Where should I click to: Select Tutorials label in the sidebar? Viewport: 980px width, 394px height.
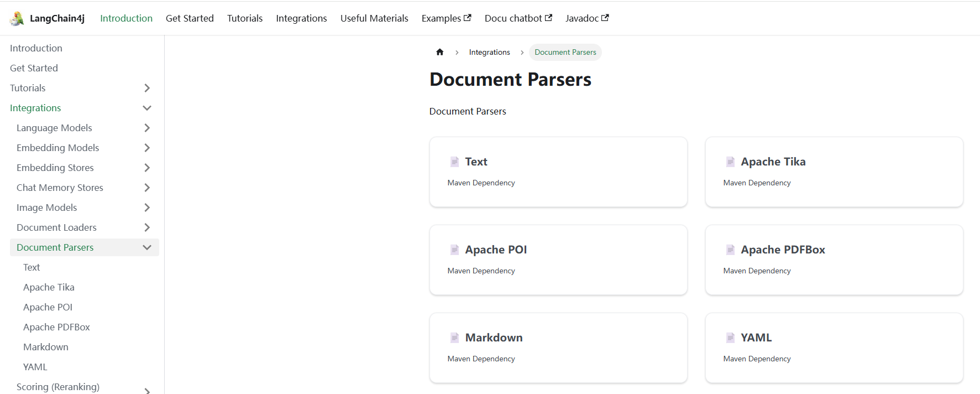28,88
